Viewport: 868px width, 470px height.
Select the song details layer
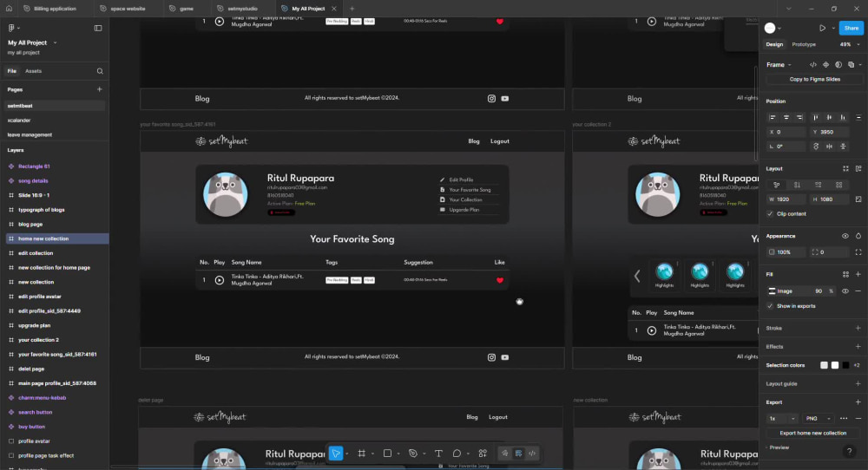(x=33, y=181)
